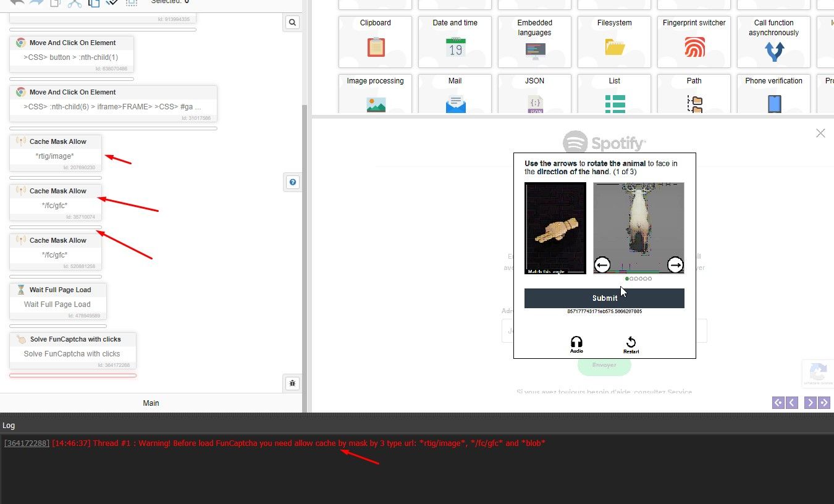Open log entry link 364172288
Screen dimensions: 834x504
pos(26,443)
